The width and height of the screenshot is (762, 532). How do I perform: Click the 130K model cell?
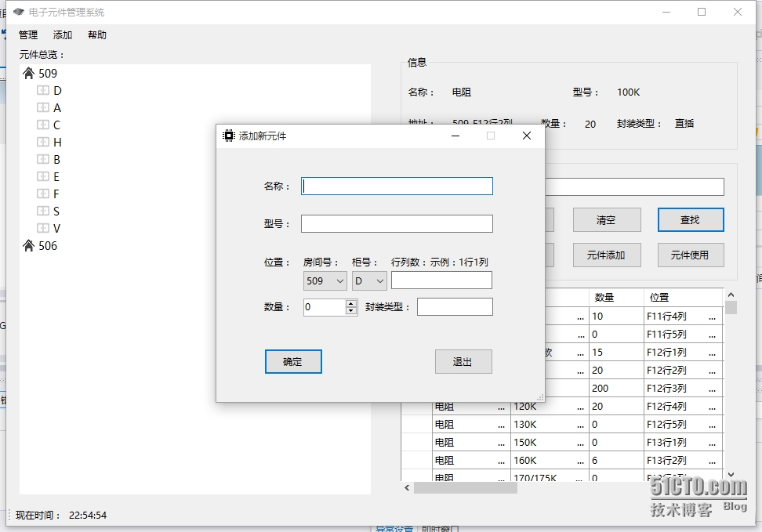[550, 424]
